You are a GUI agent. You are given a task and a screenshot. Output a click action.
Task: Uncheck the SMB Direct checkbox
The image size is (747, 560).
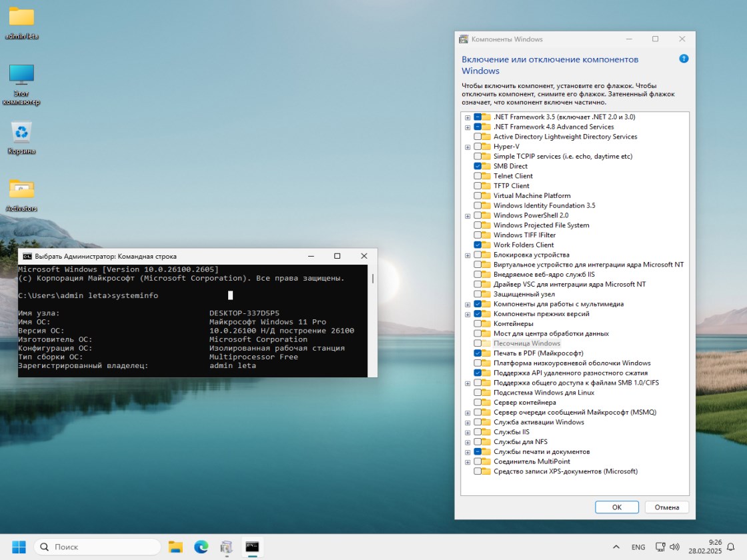coord(478,166)
